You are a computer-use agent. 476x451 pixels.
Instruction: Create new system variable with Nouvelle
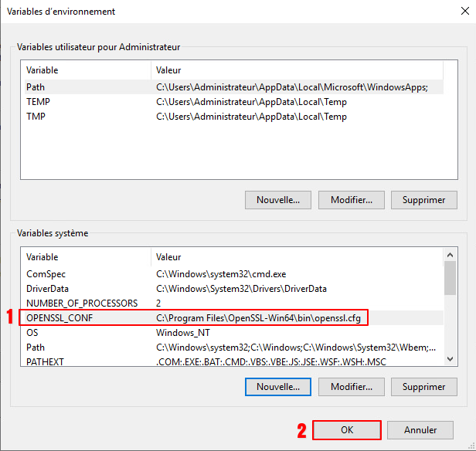tap(278, 385)
